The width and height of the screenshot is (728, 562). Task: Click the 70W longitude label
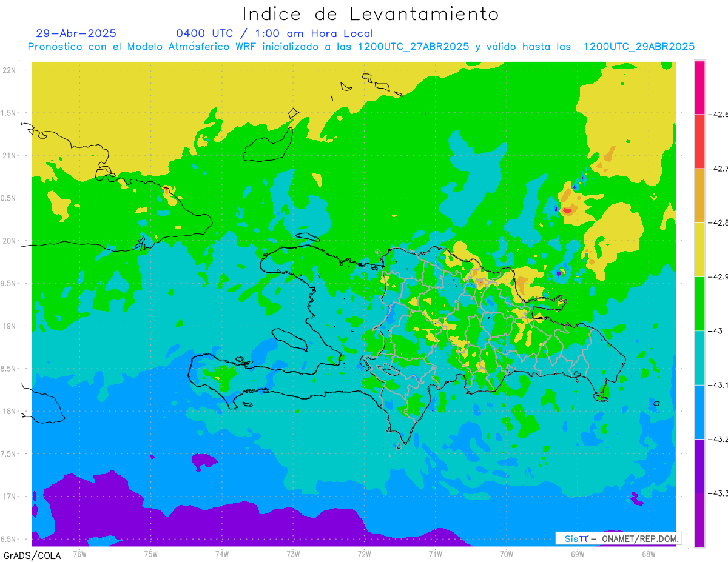[507, 554]
